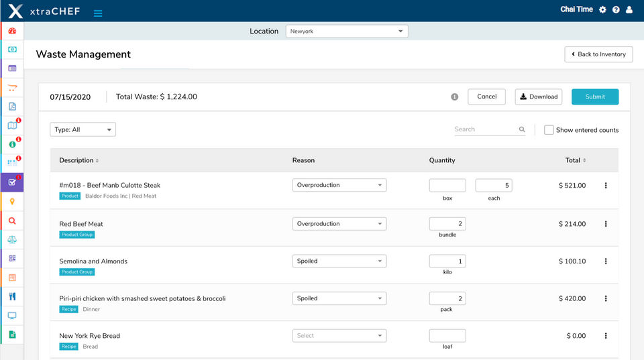
Task: Open the Newyork location dropdown
Action: [346, 31]
